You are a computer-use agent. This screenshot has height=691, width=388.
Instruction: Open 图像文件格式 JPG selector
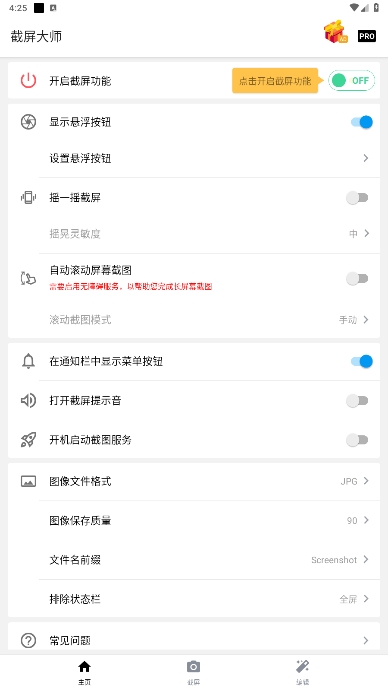click(x=194, y=481)
